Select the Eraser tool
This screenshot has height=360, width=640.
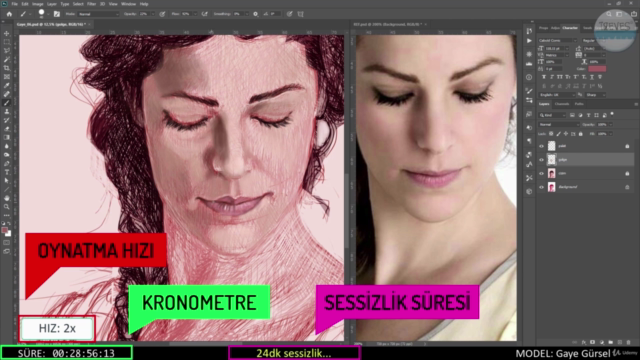7,129
